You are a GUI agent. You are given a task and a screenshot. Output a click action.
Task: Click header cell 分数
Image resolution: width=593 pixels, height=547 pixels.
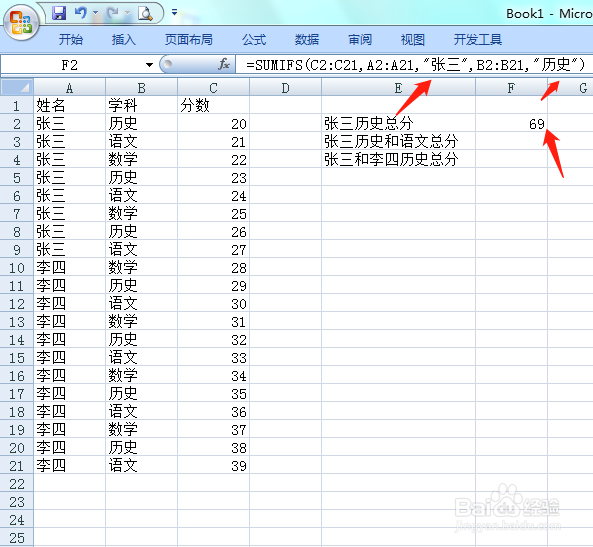pyautogui.click(x=213, y=105)
